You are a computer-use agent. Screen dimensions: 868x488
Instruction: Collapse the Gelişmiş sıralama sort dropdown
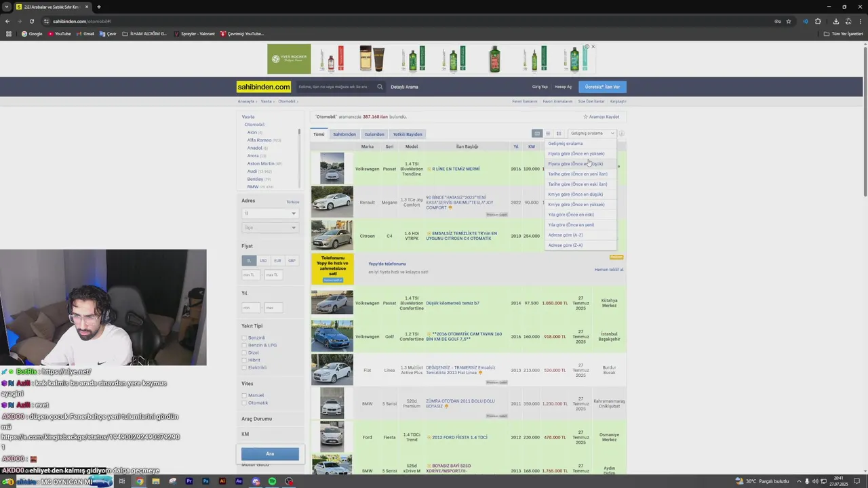(592, 134)
